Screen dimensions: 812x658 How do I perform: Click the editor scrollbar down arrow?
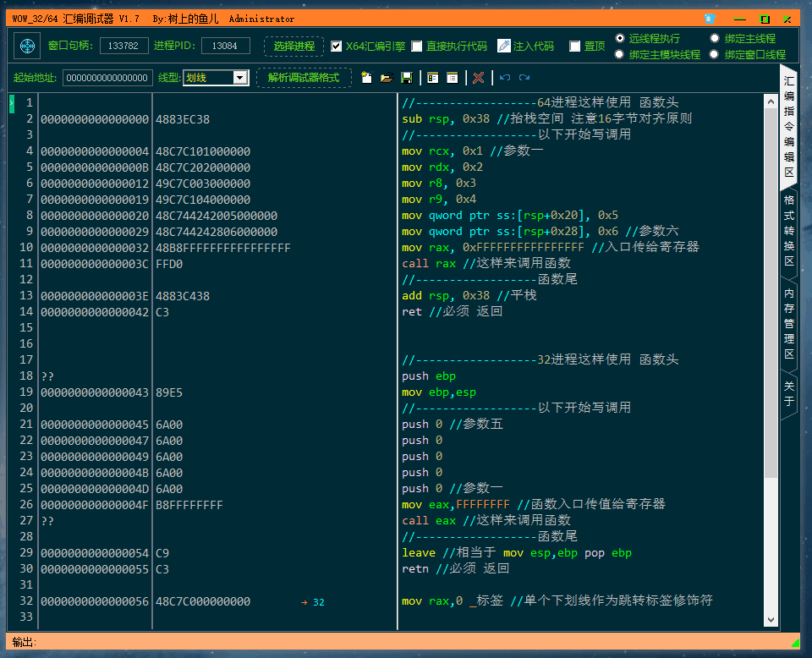tap(771, 619)
